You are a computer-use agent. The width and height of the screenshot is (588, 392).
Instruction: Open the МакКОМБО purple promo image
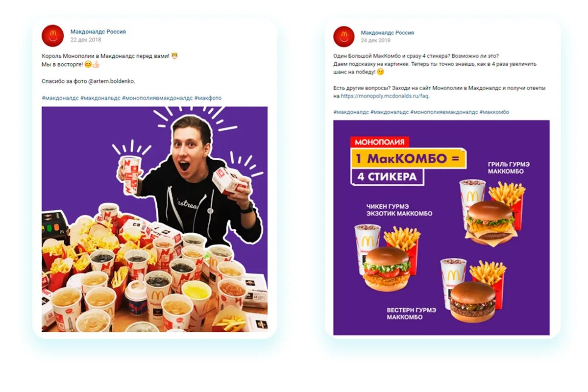pos(441,228)
